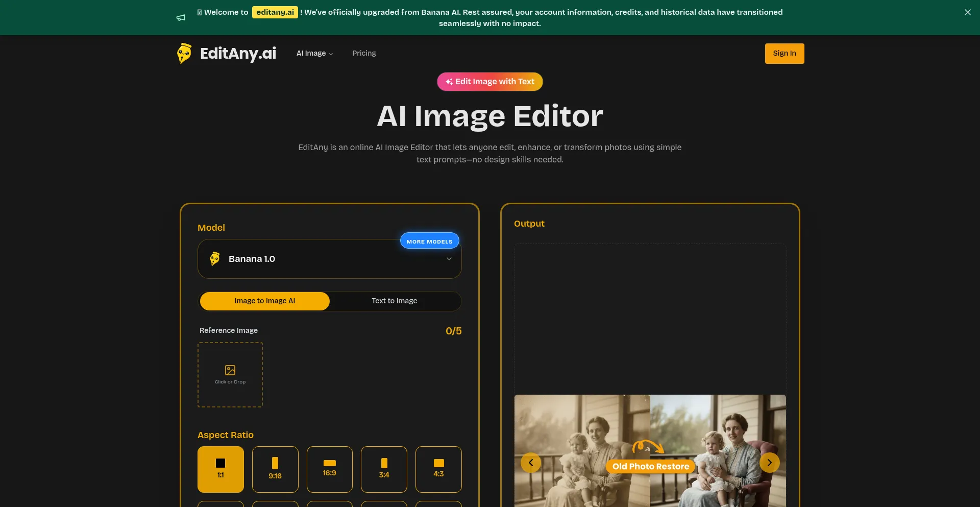980x507 pixels.
Task: Click the Old Photo Restore label
Action: tap(650, 466)
